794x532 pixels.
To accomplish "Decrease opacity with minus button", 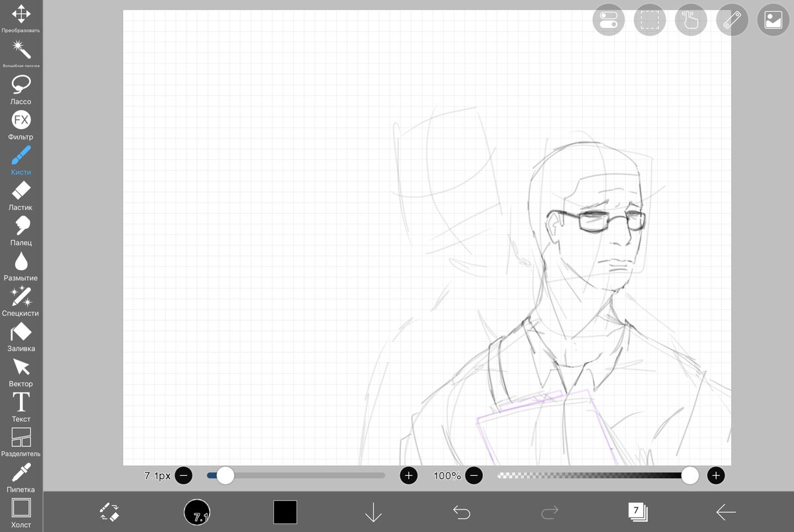I will 474,475.
